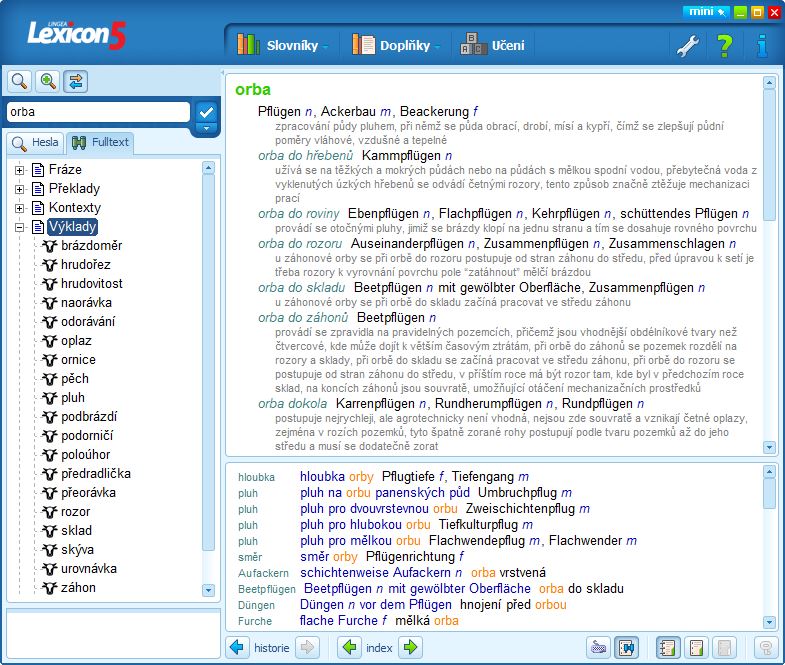Click the search field containing orba
This screenshot has height=665, width=785.
97,112
